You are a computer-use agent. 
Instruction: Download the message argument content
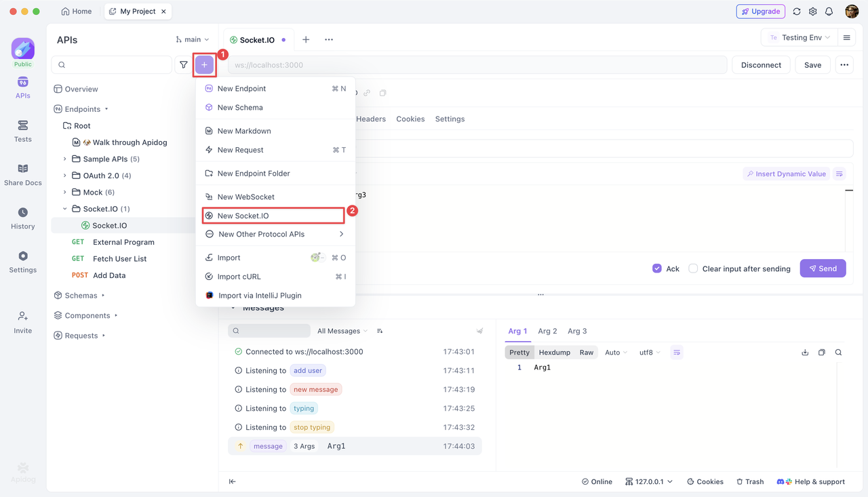click(x=805, y=353)
